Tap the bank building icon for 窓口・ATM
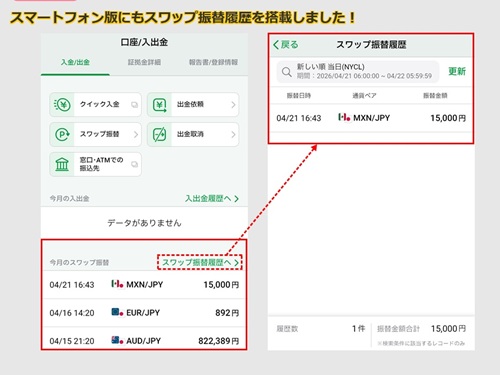 pyautogui.click(x=62, y=164)
